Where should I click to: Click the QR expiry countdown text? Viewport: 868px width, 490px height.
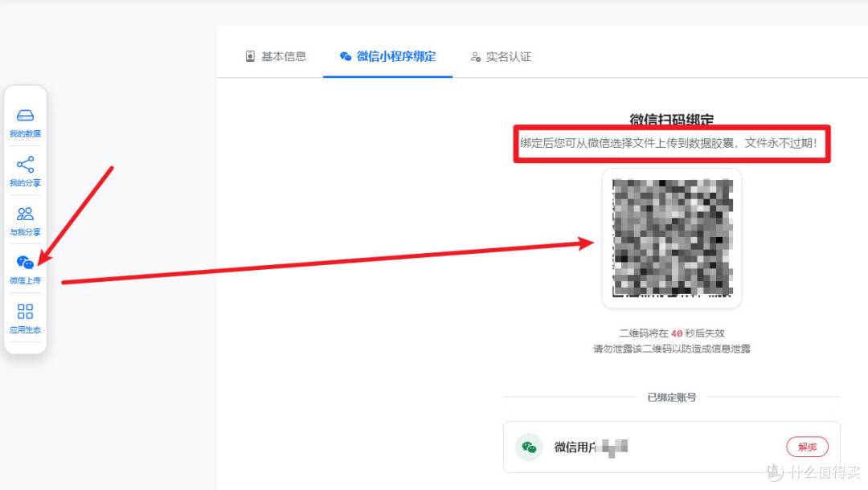pos(671,333)
